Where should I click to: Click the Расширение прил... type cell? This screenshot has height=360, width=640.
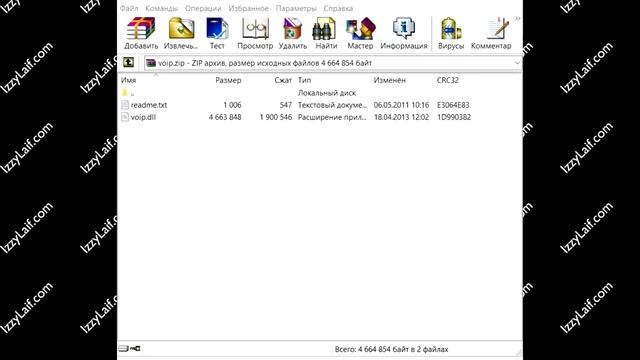(332, 118)
